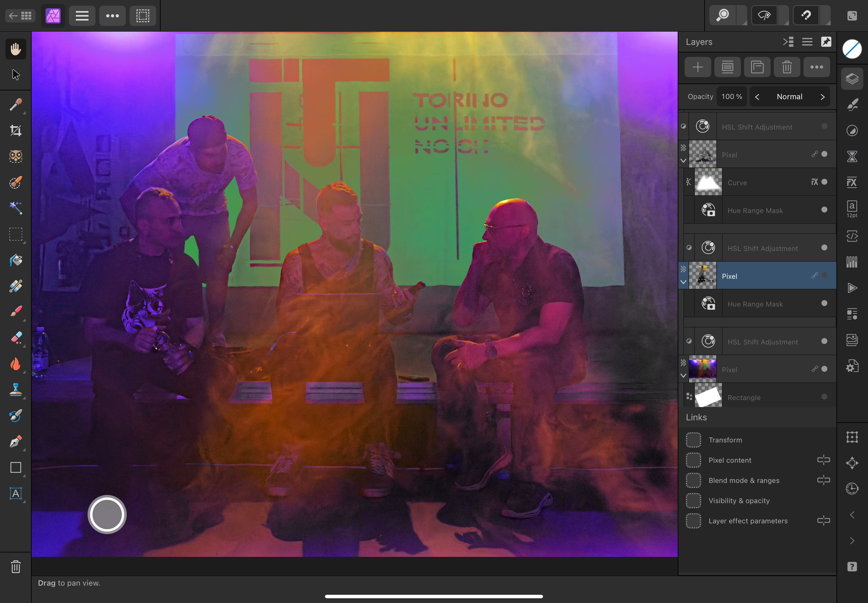Open Layers panel more options ellipsis

pos(816,67)
